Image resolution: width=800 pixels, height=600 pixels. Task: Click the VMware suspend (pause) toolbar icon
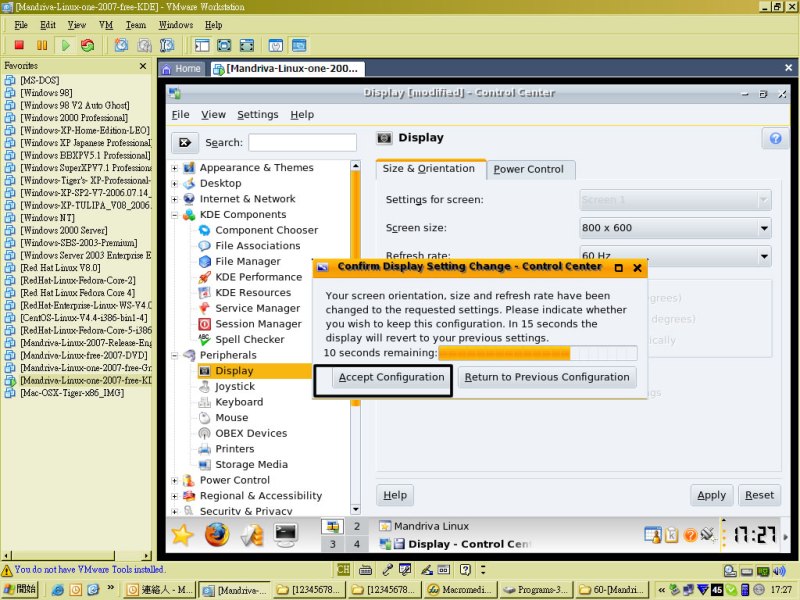point(42,45)
